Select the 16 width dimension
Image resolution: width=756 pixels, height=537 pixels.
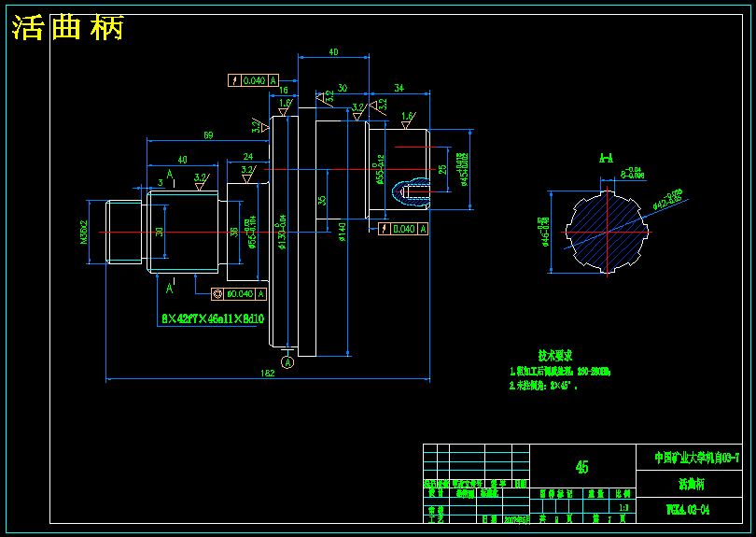[284, 91]
